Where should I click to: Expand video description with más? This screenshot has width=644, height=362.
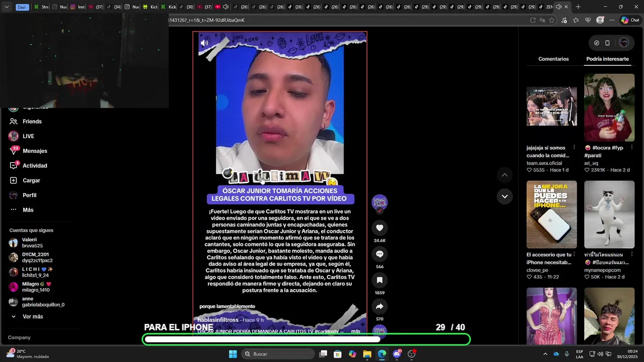[x=356, y=331]
